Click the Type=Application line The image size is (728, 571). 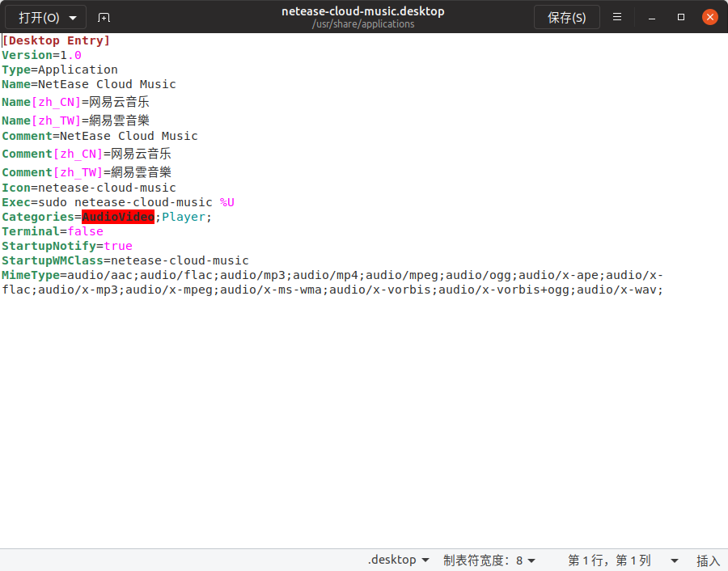click(60, 70)
